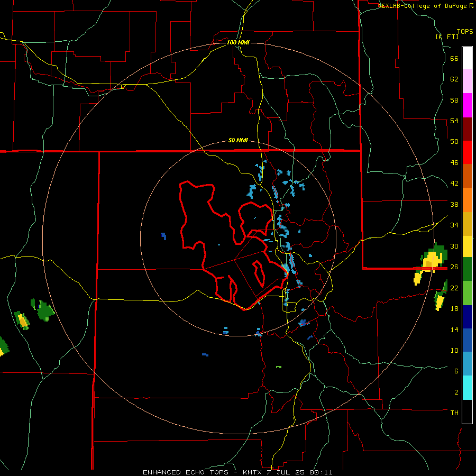Image resolution: width=476 pixels, height=476 pixels.
Task: Click the white swatch in the tops legend
Action: pyautogui.click(x=467, y=58)
